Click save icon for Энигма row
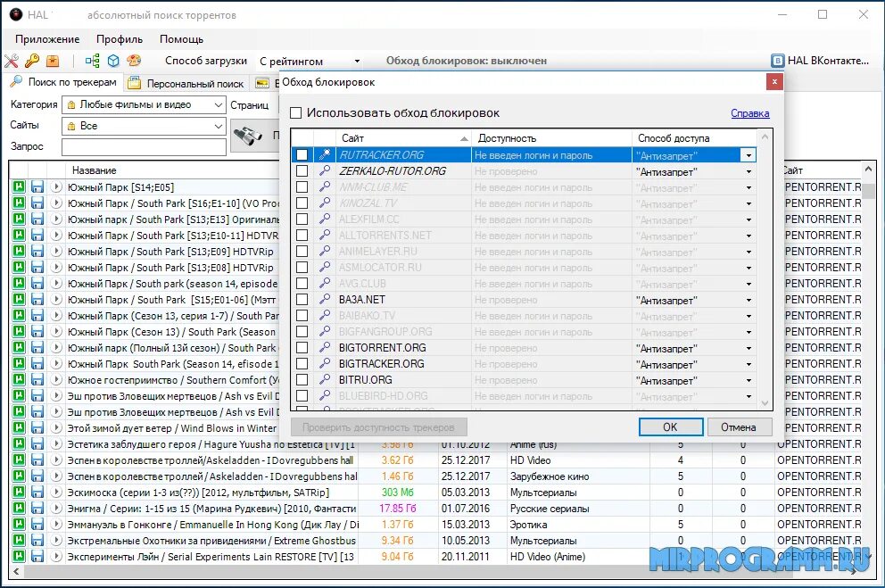The width and height of the screenshot is (885, 588). coord(37,508)
